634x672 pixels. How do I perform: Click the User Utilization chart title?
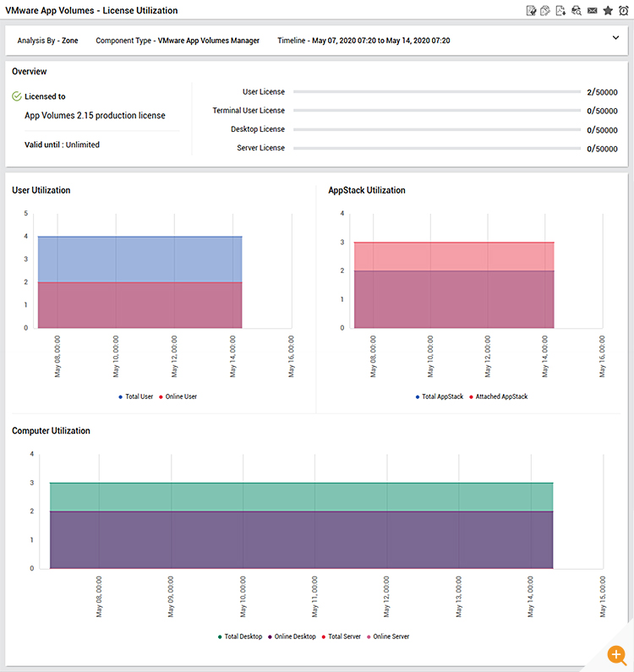click(41, 190)
